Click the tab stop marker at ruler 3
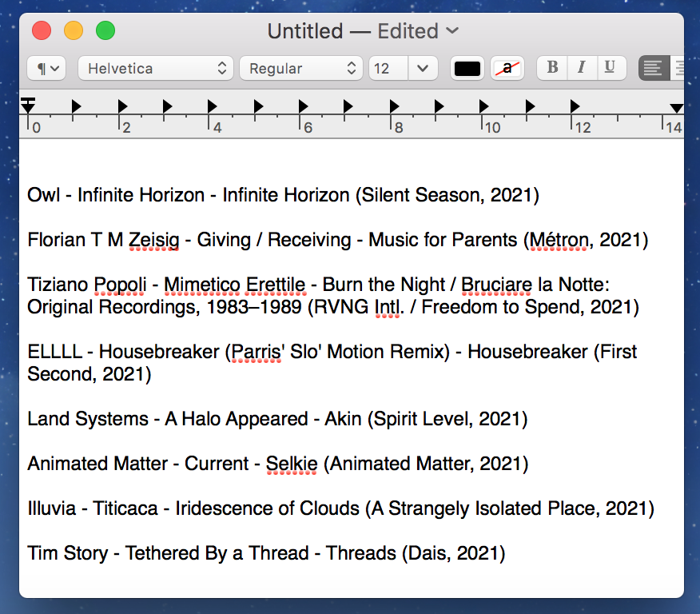 (168, 106)
